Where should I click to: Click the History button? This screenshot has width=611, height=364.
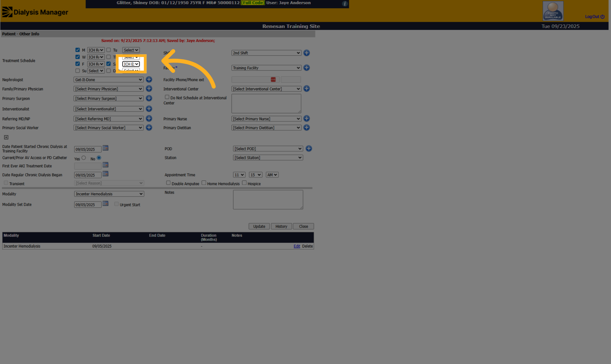281,226
